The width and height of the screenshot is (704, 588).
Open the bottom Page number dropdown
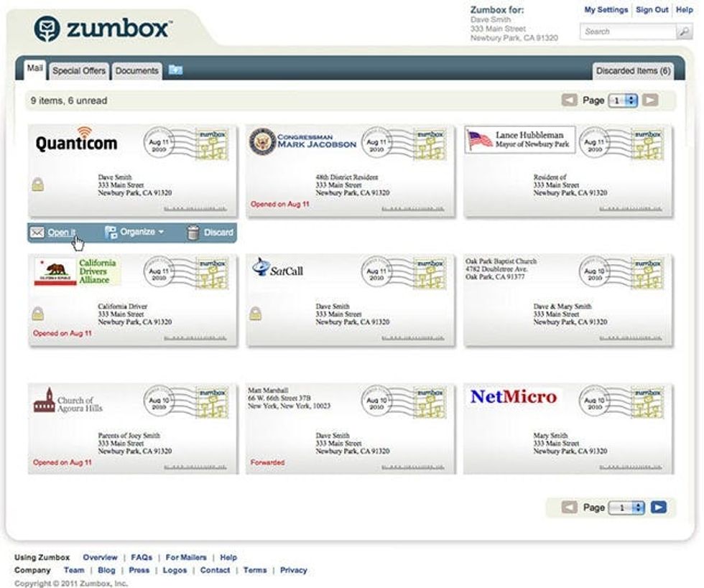point(626,508)
